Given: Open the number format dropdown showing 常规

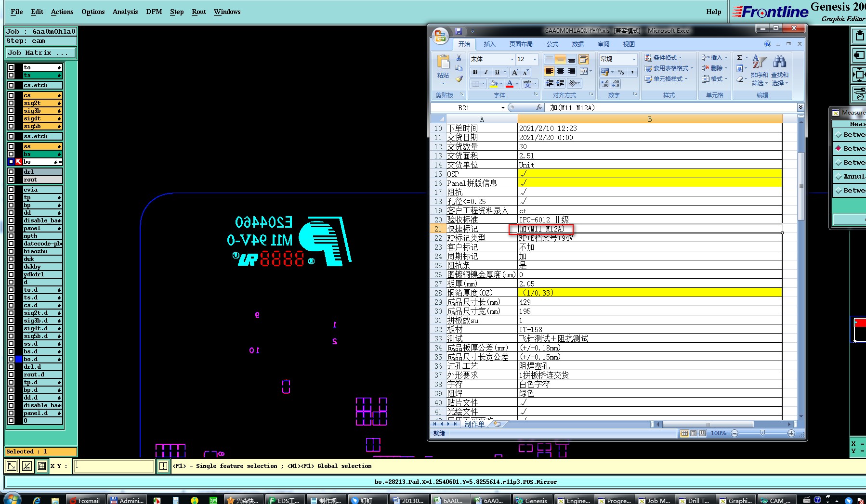Looking at the screenshot, I should coord(634,59).
